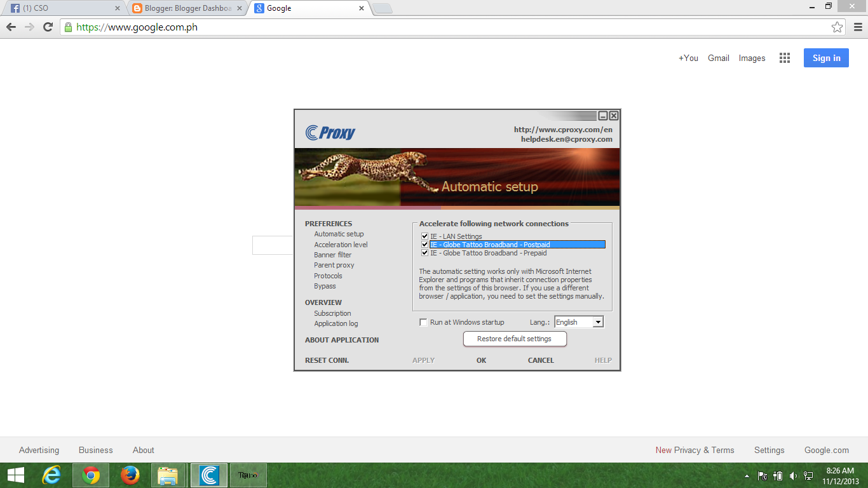This screenshot has width=868, height=488.
Task: Select Protocols in the preferences list
Action: click(328, 276)
